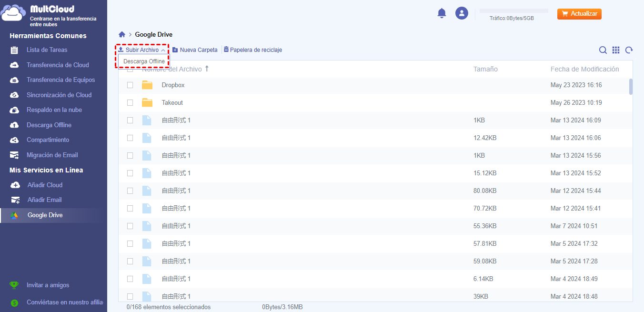Click the Sincronización de Cloud icon

(14, 95)
